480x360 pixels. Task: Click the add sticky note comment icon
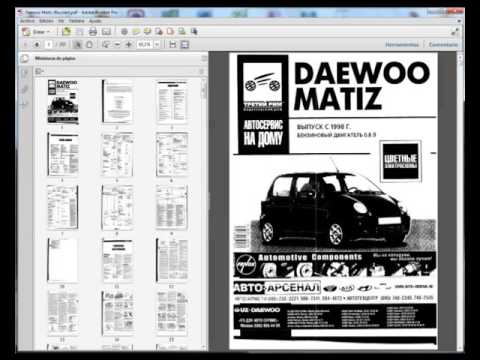[x=136, y=32]
